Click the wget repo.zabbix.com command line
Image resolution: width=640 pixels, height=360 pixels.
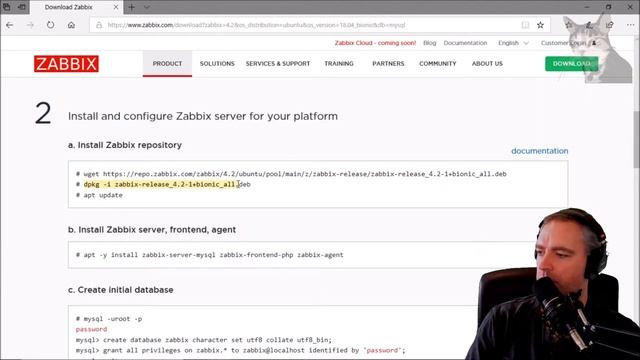pyautogui.click(x=291, y=174)
